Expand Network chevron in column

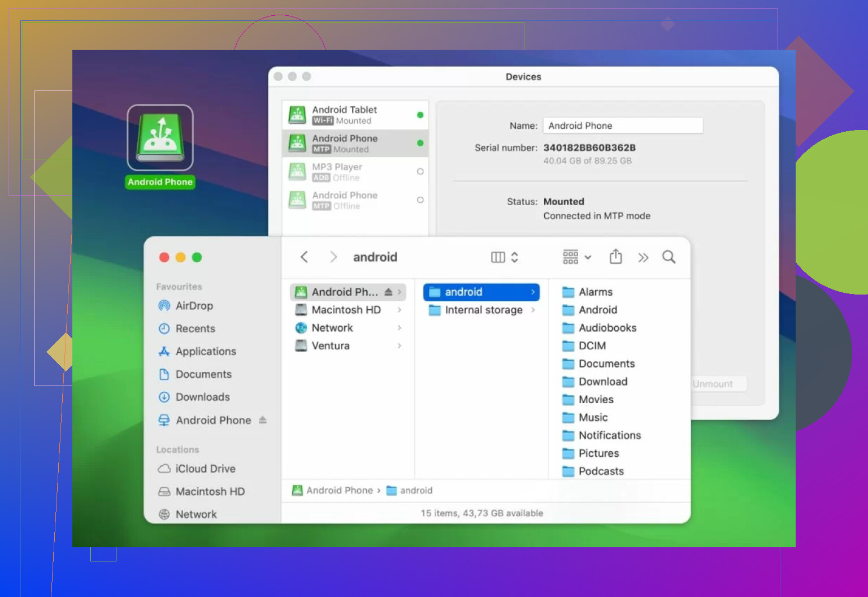[x=400, y=328]
